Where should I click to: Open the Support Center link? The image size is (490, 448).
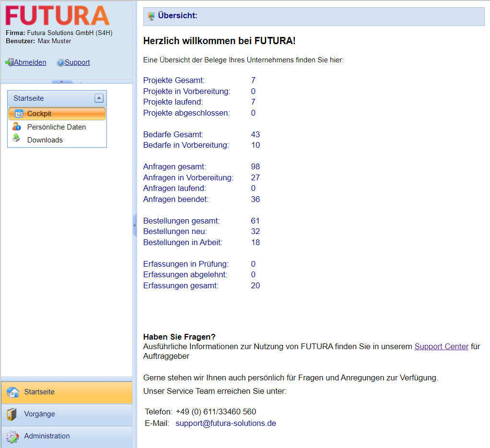441,346
